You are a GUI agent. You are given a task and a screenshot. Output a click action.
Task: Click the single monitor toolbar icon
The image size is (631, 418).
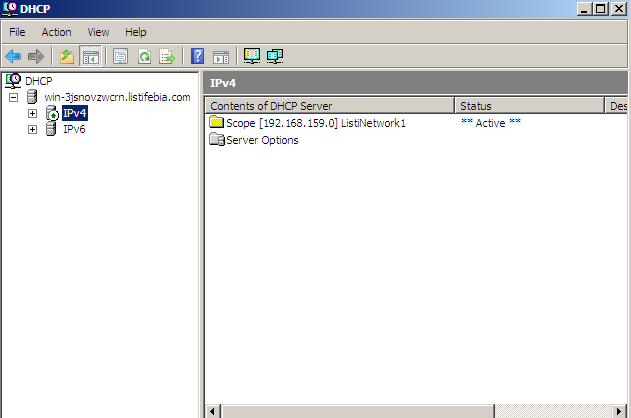click(252, 56)
